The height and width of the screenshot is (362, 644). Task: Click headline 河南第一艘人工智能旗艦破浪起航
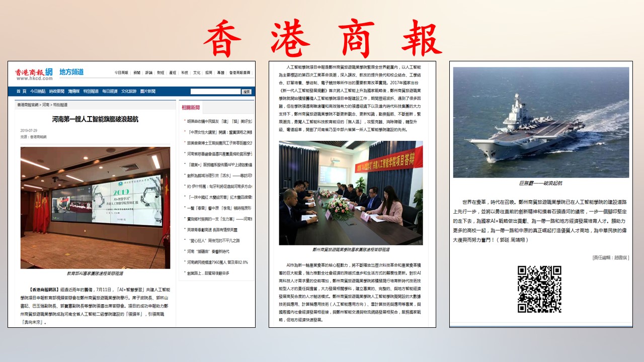tap(95, 120)
